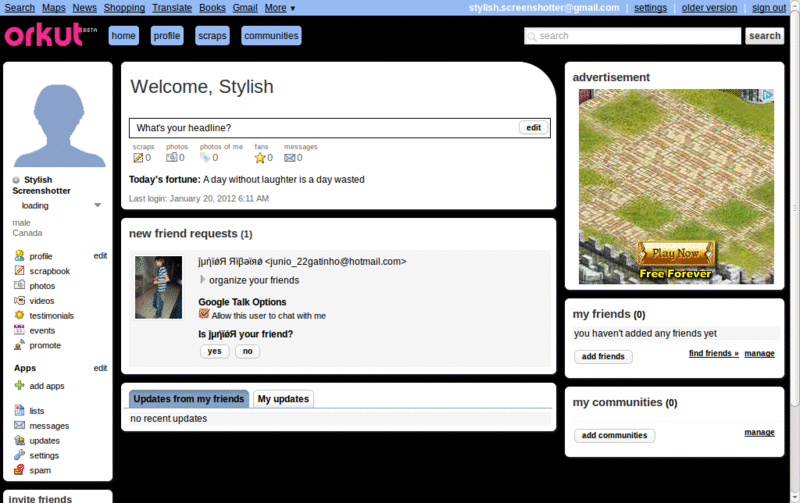Screen dimensions: 800x503
Task: Click the AdChoices icon on advertisement
Action: [x=768, y=95]
